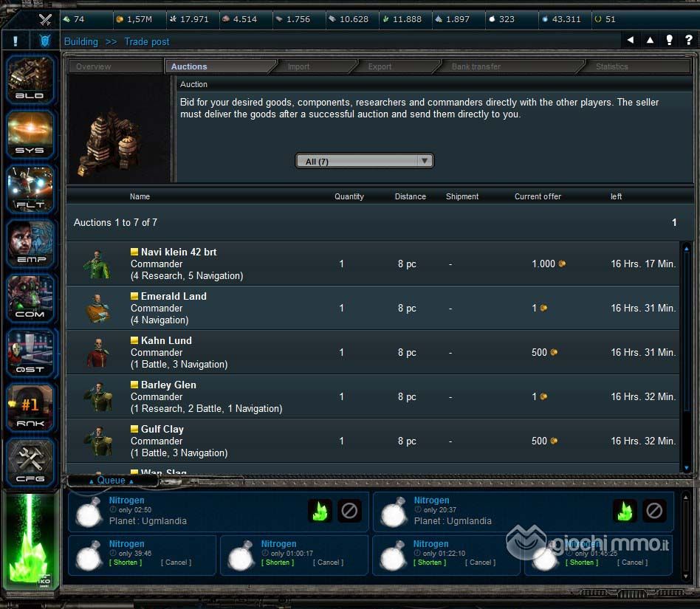Open the RNK ranking menu in sidebar

[30, 408]
